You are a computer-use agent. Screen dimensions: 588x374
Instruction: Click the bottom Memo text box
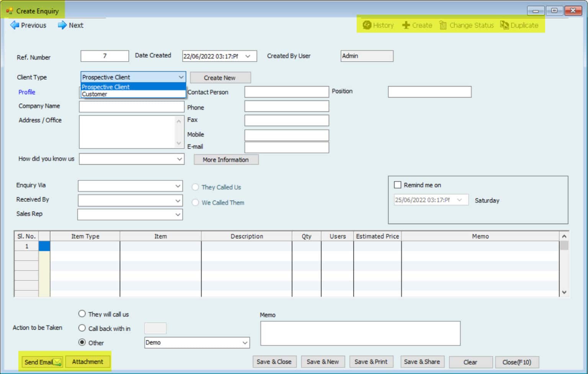pyautogui.click(x=360, y=333)
